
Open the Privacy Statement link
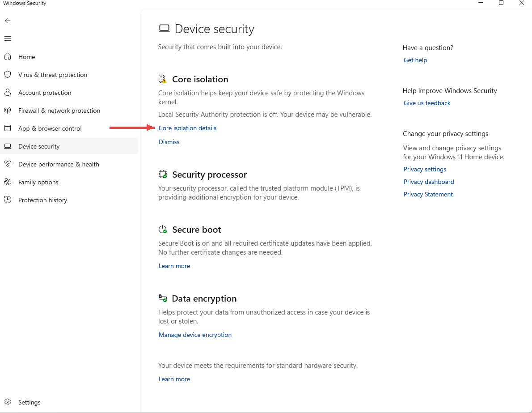(428, 194)
